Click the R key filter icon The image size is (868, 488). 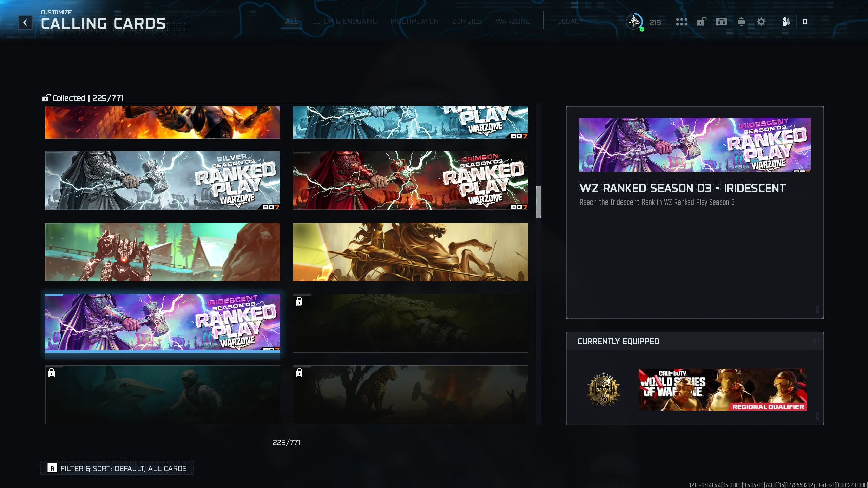(x=52, y=468)
